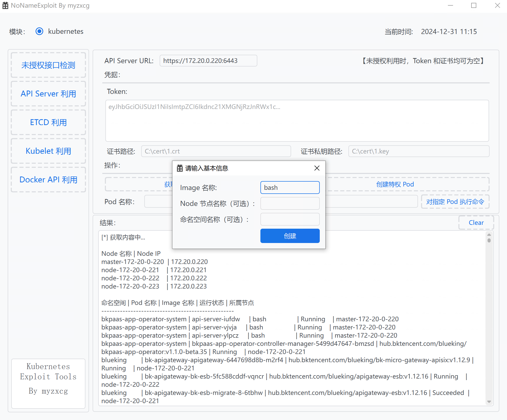Open the Kubelet 利用 section
The height and width of the screenshot is (420, 507).
pos(48,151)
